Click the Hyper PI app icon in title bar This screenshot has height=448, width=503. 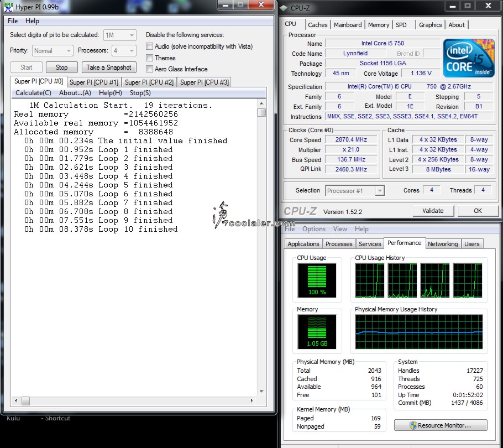(8, 7)
